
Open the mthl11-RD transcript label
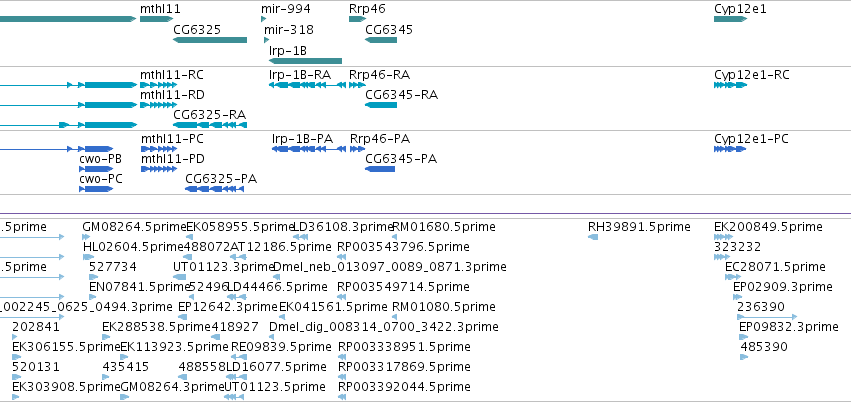tap(173, 95)
